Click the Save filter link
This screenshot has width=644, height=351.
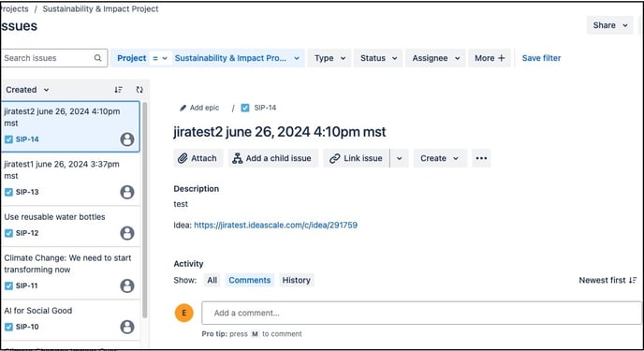click(x=541, y=58)
